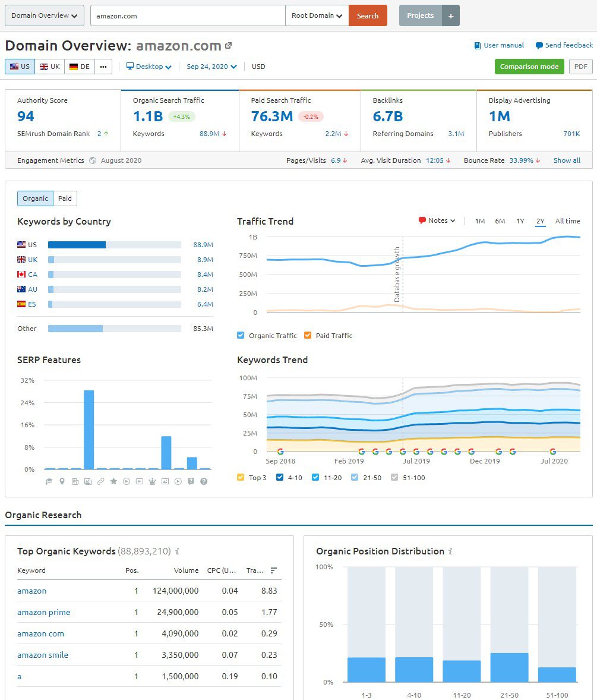Click the Projects button
Screen dimensions: 597x700
(421, 15)
